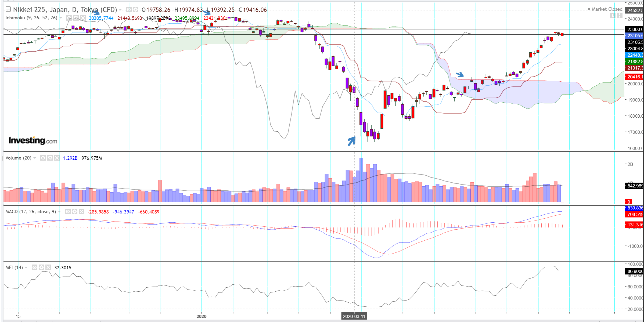This screenshot has width=644, height=322.
Task: Collapse the Nikkei 225 legend box
Action: click(8, 10)
